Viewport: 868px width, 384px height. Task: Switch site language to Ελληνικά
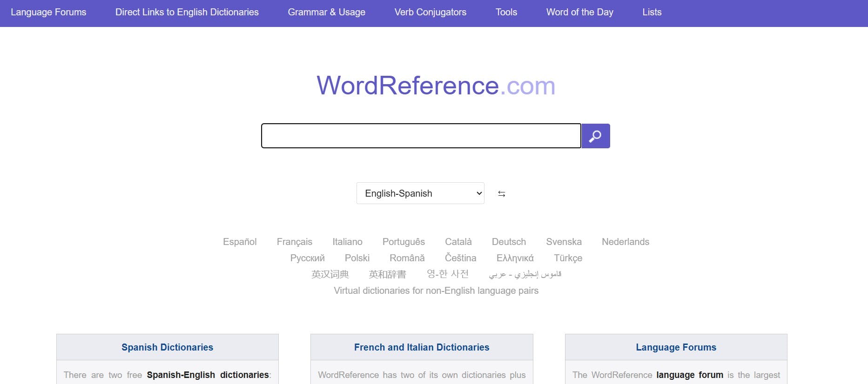515,258
